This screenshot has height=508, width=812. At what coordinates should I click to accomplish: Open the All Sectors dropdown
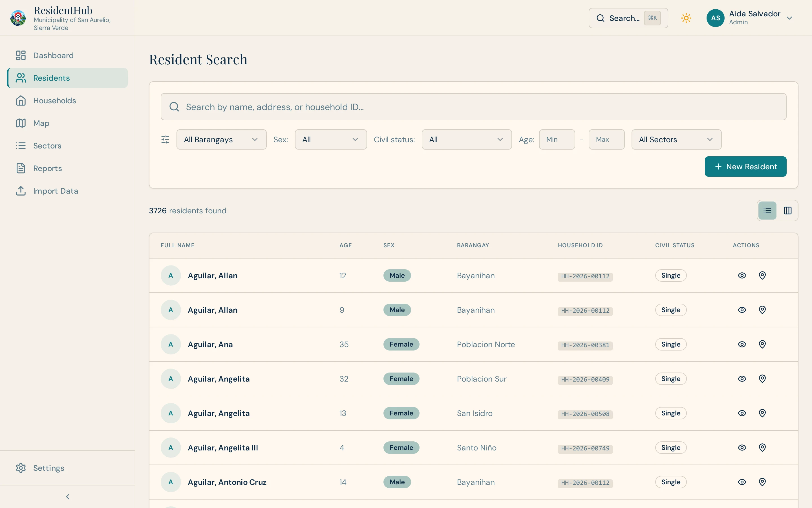click(676, 139)
